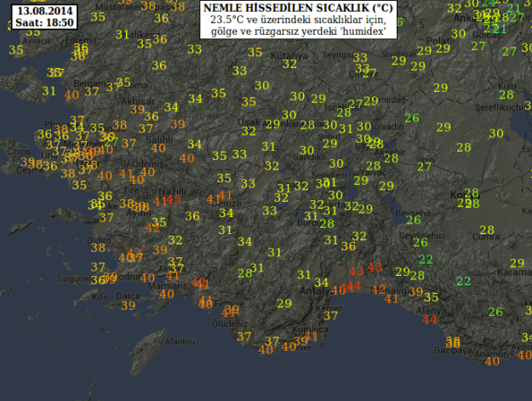Click the Ayvacık town label
The width and height of the screenshot is (532, 401).
[36, 40]
